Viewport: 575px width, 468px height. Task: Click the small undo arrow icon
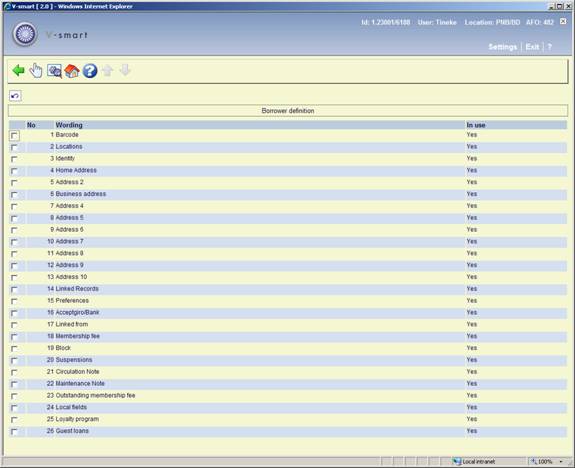(x=15, y=96)
